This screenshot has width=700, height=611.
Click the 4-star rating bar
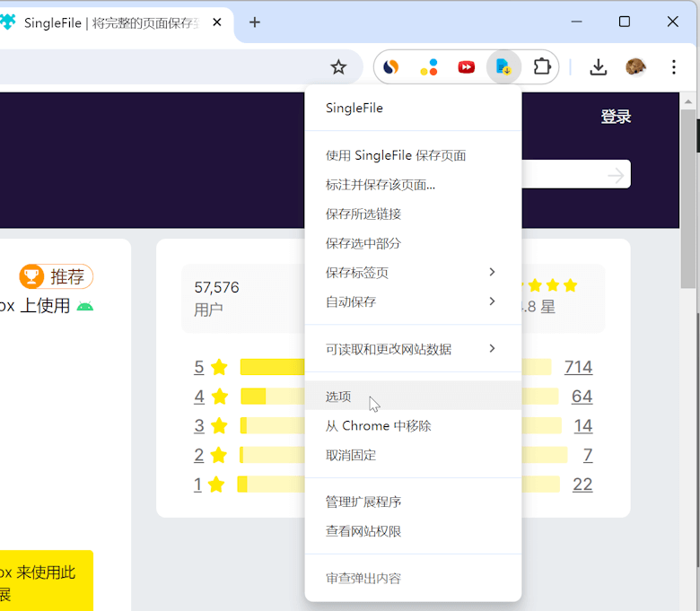click(273, 397)
